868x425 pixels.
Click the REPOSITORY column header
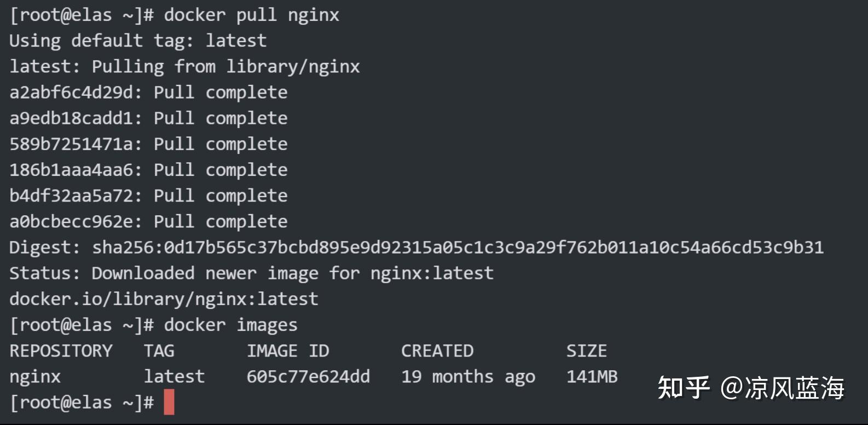[x=61, y=351]
